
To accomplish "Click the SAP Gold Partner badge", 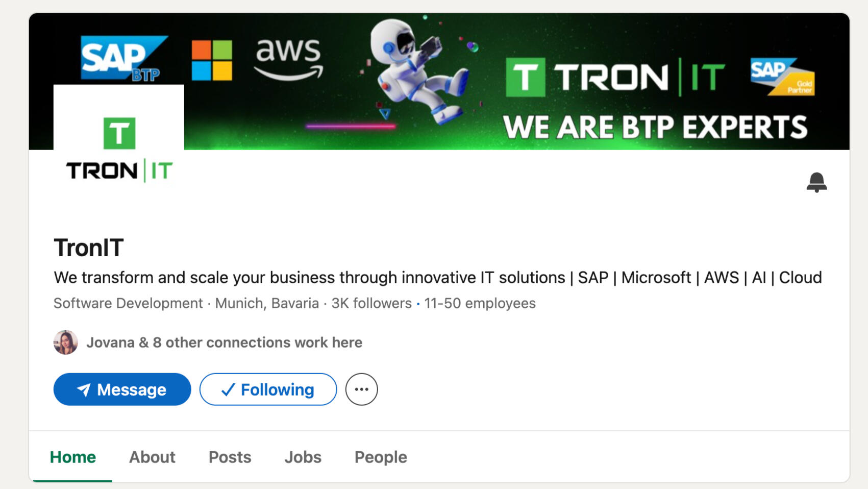I will pyautogui.click(x=782, y=77).
